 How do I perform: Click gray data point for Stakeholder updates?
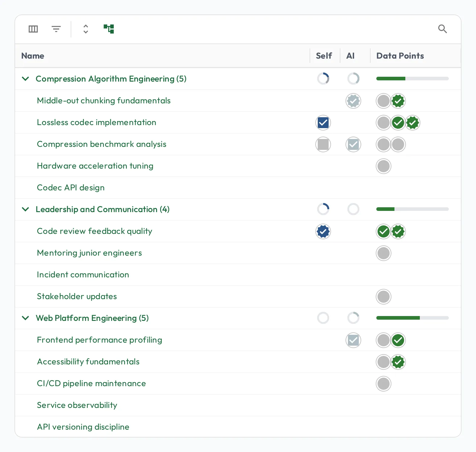point(384,297)
